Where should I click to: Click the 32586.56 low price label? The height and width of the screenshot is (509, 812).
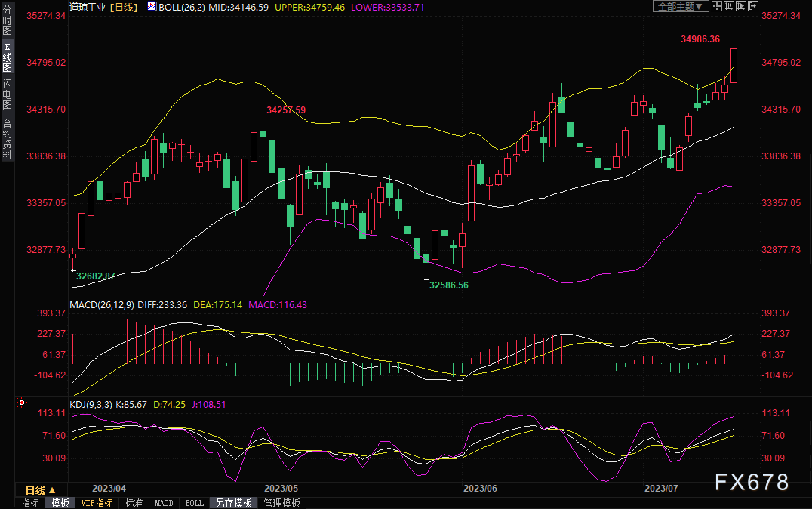click(x=449, y=285)
